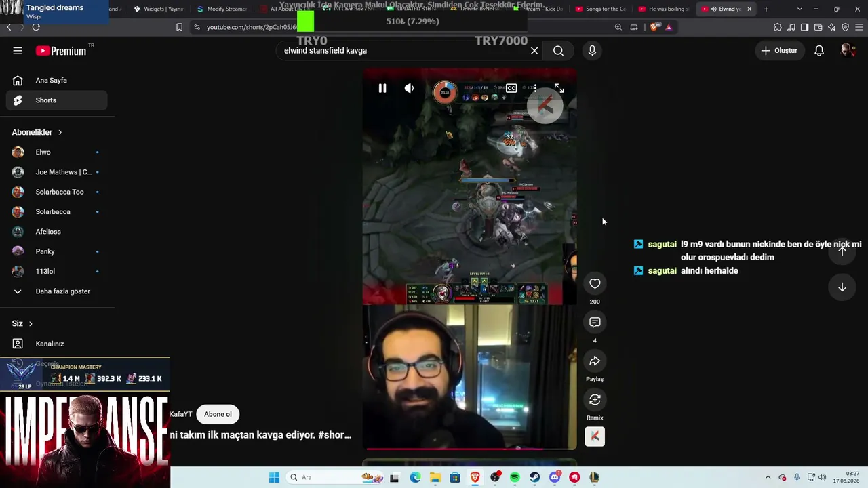Expand the Siz section
The width and height of the screenshot is (868, 488).
22,323
